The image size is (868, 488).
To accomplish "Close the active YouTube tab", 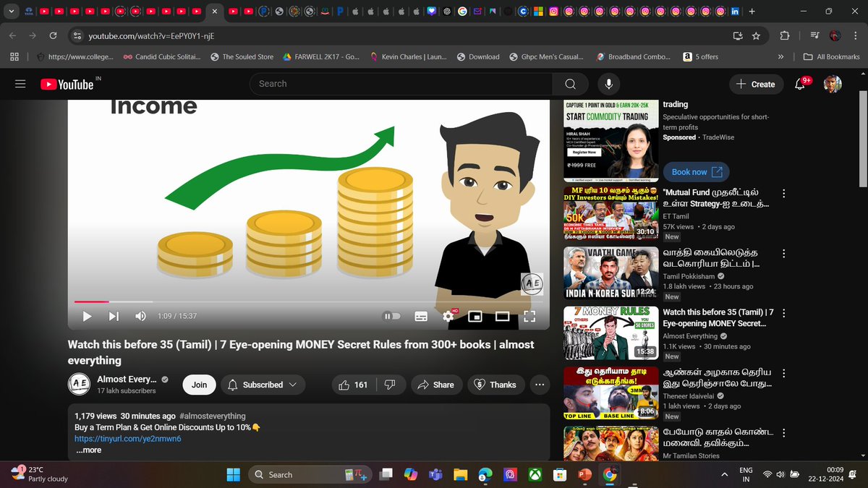I will pos(214,12).
